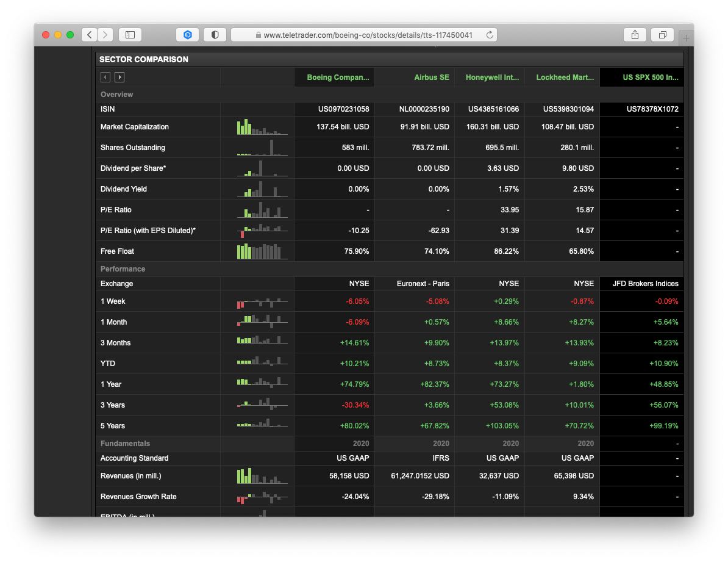The height and width of the screenshot is (562, 728).
Task: Click the +14.61% three months value
Action: pos(354,343)
